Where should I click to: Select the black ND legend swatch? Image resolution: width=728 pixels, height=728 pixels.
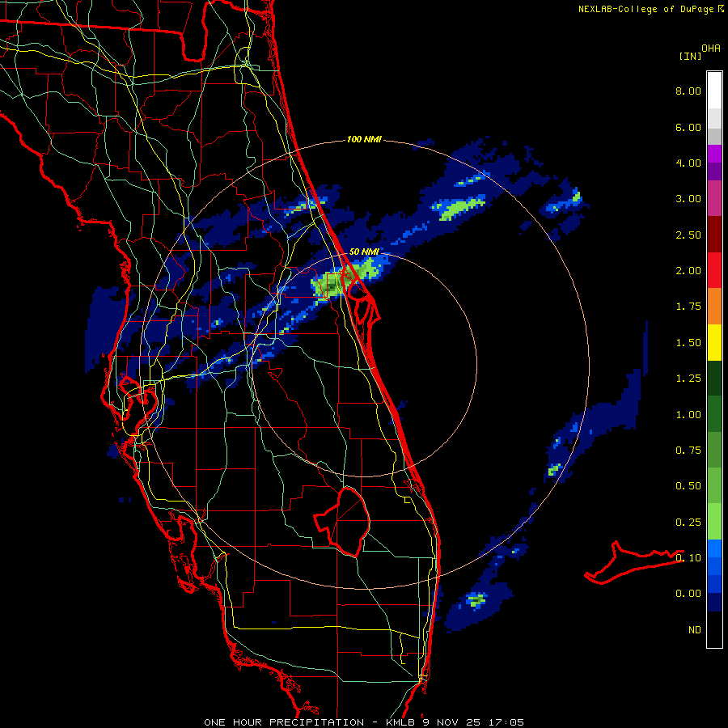714,629
